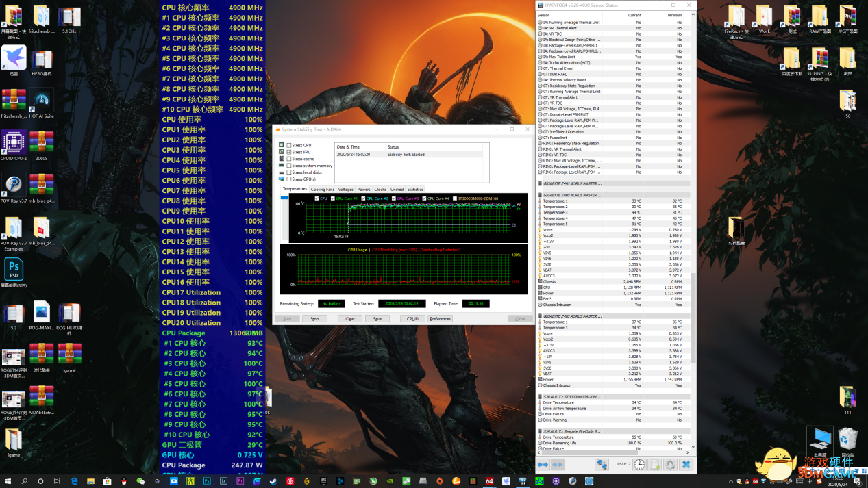Launch Premiere Pro from the taskbar

click(x=240, y=481)
